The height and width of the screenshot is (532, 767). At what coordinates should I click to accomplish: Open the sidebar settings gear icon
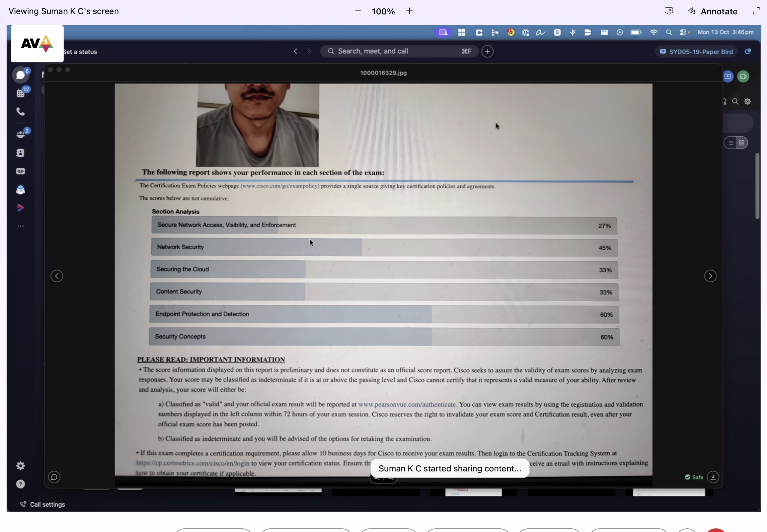coord(20,465)
